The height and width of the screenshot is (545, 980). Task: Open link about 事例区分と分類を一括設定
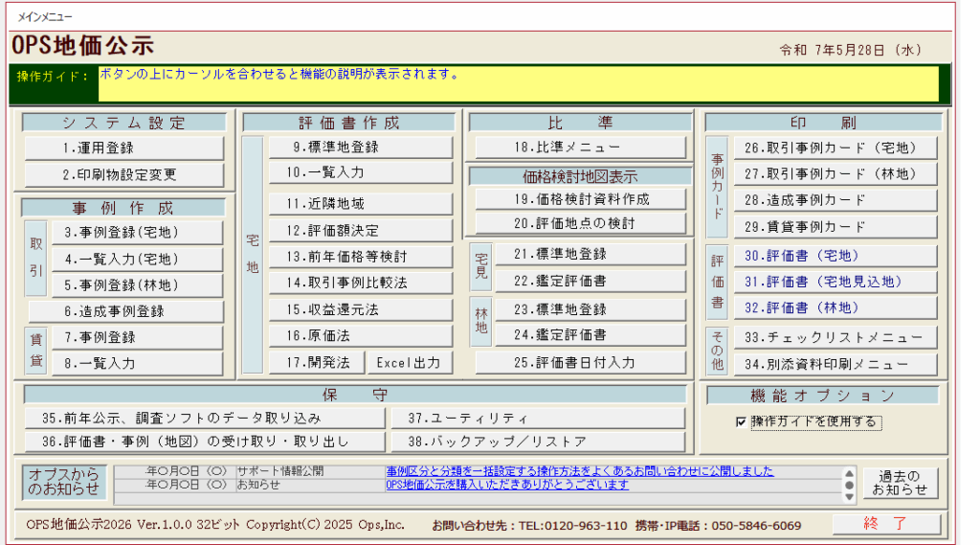click(579, 471)
